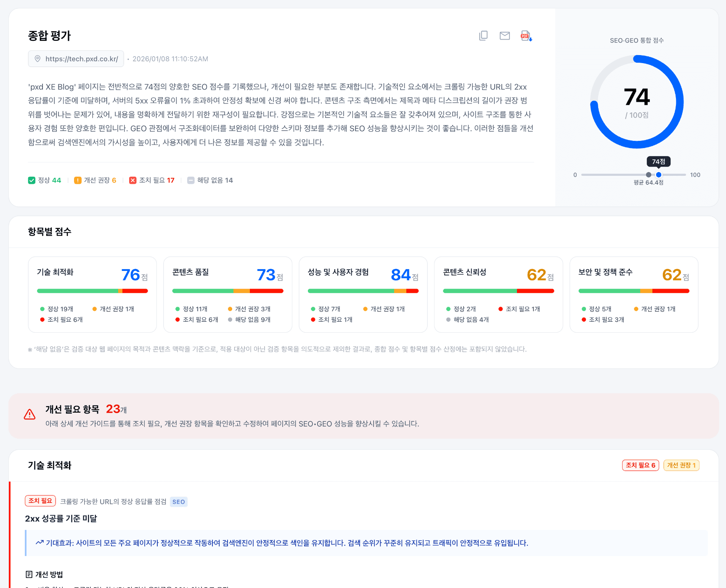Click the 개선 필요 항목 23개 heading
This screenshot has height=588, width=726.
point(86,409)
